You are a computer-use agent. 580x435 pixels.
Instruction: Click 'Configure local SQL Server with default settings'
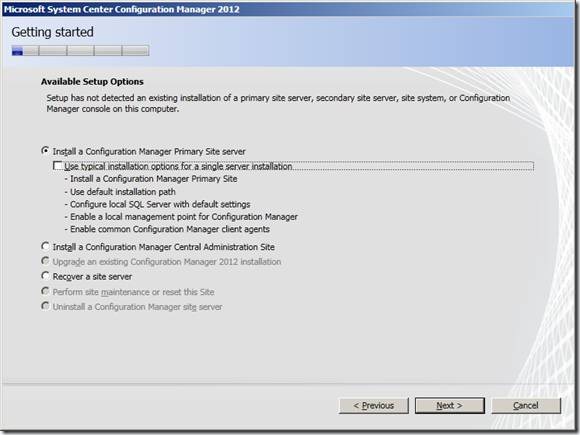[157, 204]
